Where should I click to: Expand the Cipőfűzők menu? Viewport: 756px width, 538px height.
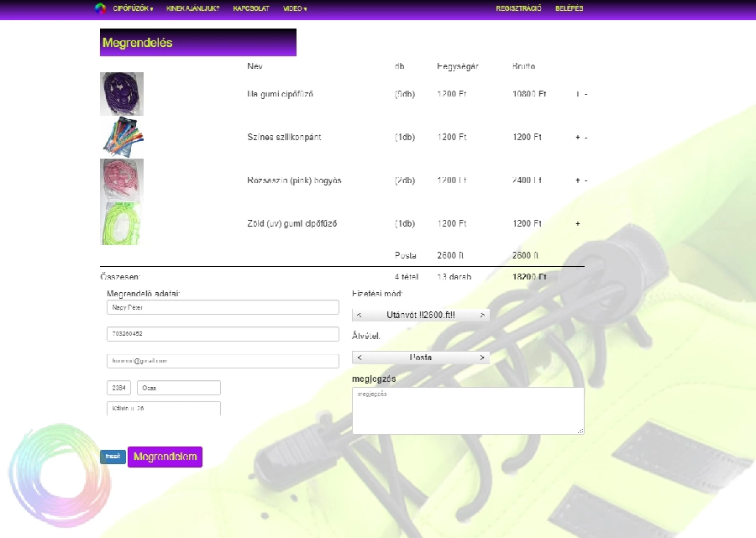click(x=133, y=8)
